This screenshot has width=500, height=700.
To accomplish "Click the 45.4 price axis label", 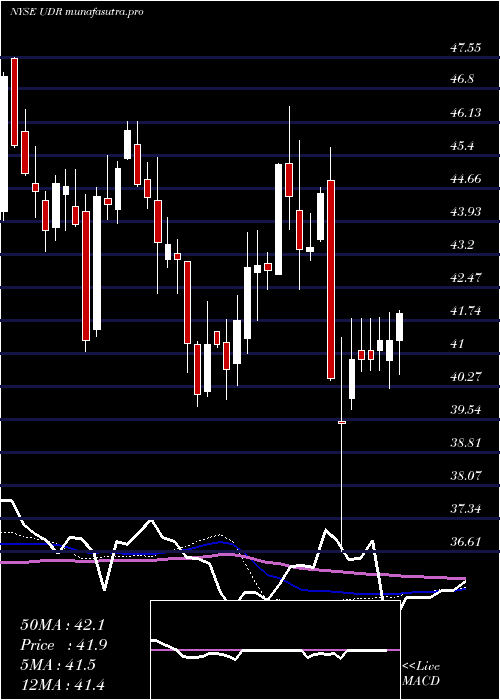I will click(462, 146).
